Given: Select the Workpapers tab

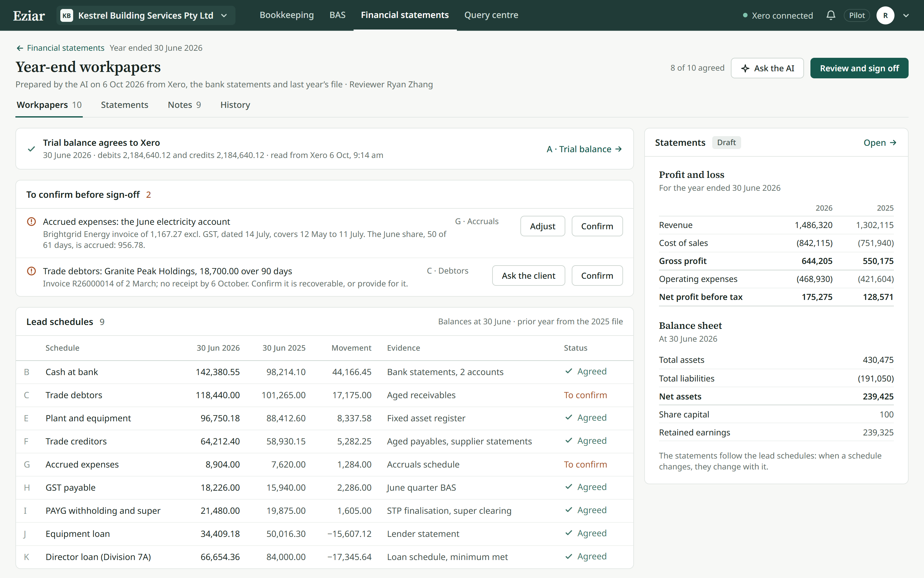Looking at the screenshot, I should point(49,105).
